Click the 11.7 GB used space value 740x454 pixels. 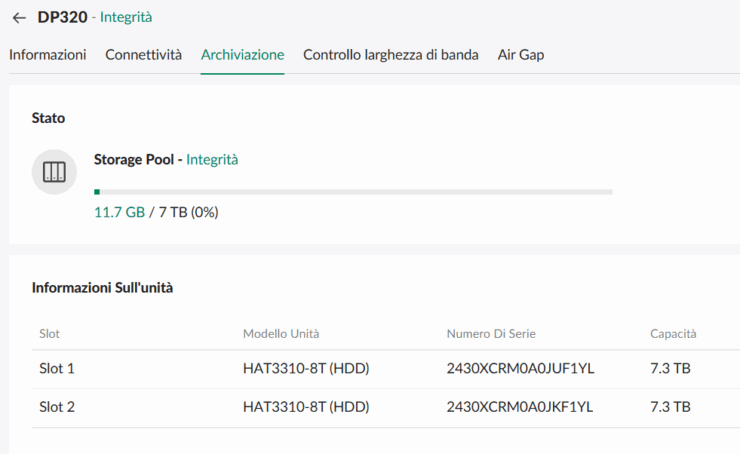coord(119,212)
